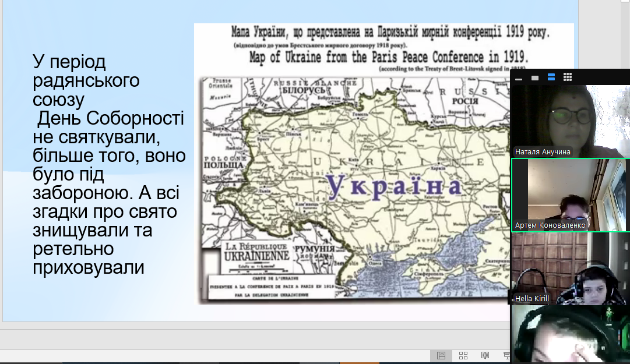Select the unnamed bottom participant video tile

click(570, 335)
